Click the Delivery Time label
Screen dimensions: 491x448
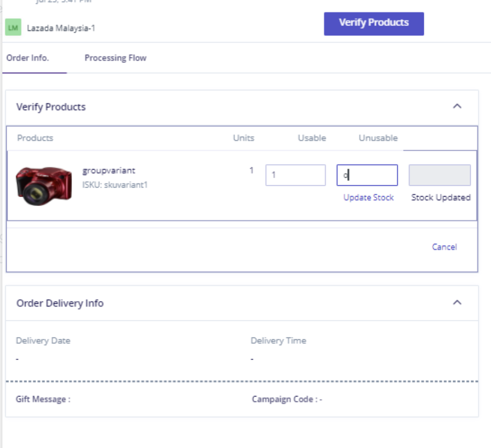(279, 340)
